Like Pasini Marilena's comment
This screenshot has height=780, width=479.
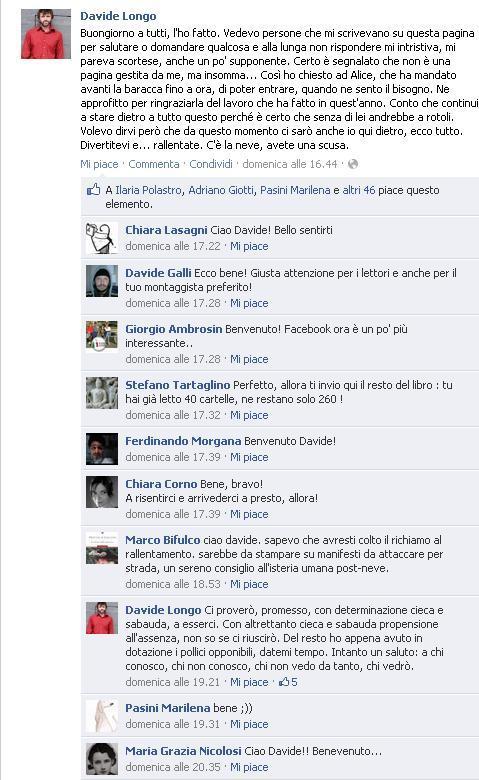[x=249, y=724]
